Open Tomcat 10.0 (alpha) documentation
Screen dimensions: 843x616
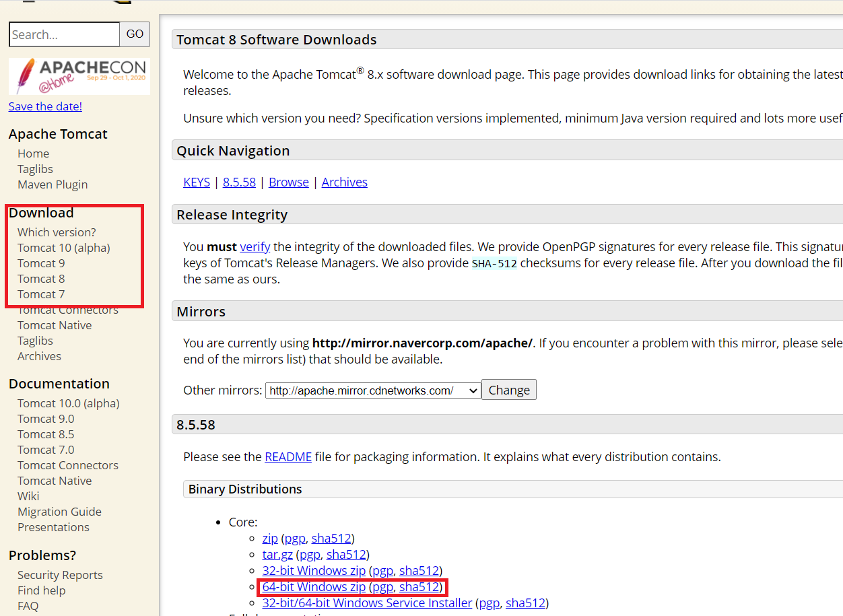(69, 403)
